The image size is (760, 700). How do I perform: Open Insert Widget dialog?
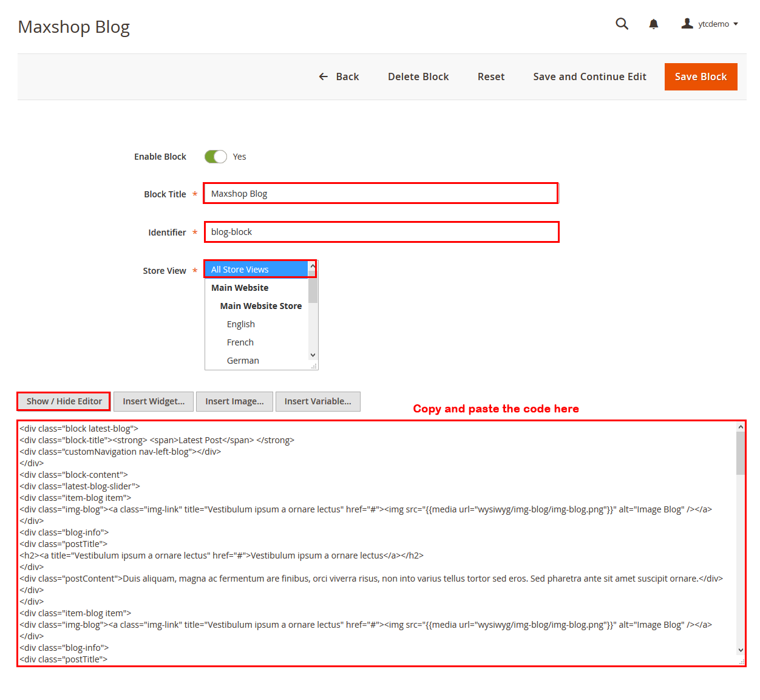[x=154, y=401]
